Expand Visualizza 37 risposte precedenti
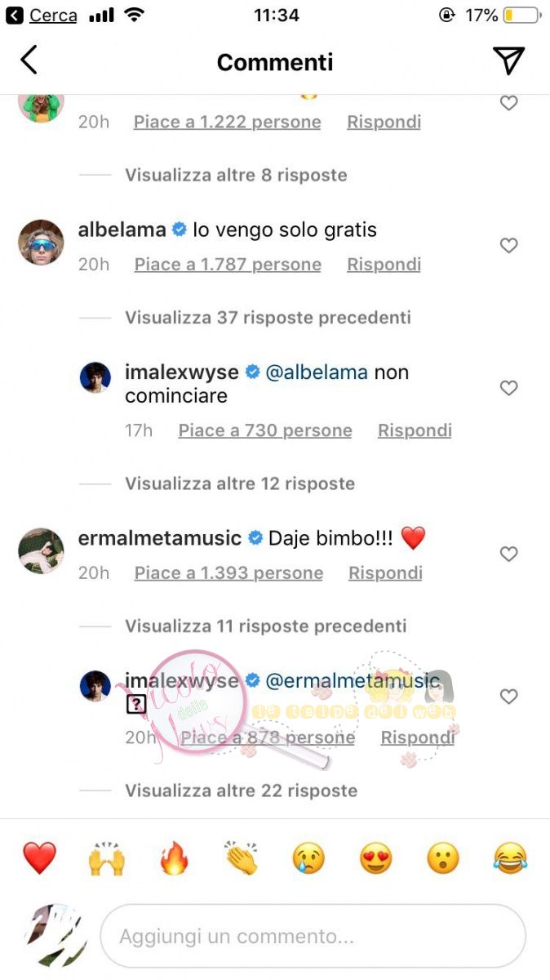 pyautogui.click(x=268, y=318)
